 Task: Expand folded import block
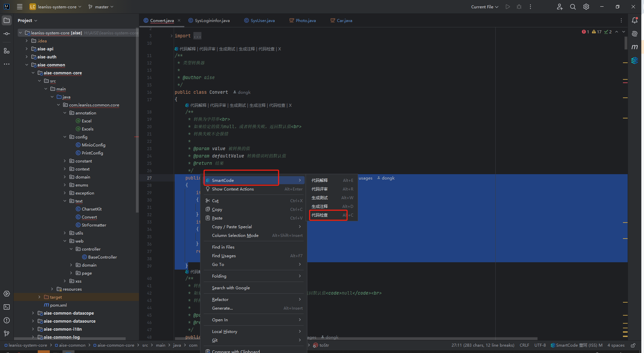tap(172, 36)
